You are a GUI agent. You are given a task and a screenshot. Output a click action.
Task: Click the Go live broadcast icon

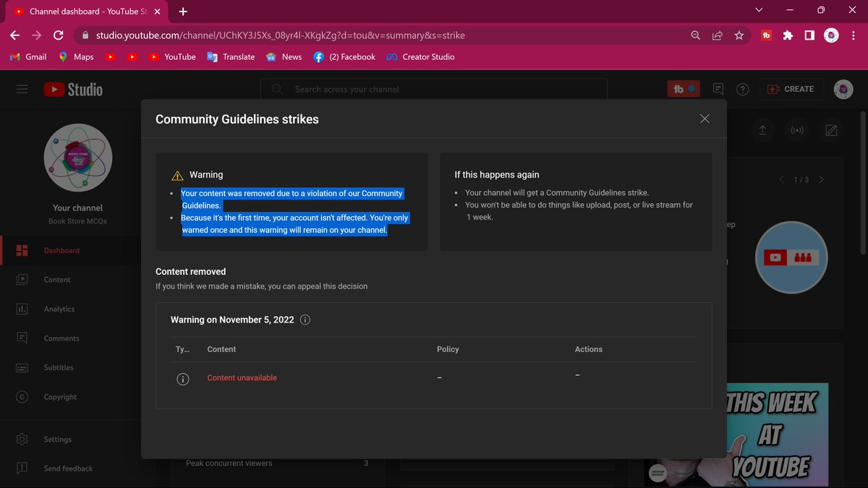coord(797,130)
